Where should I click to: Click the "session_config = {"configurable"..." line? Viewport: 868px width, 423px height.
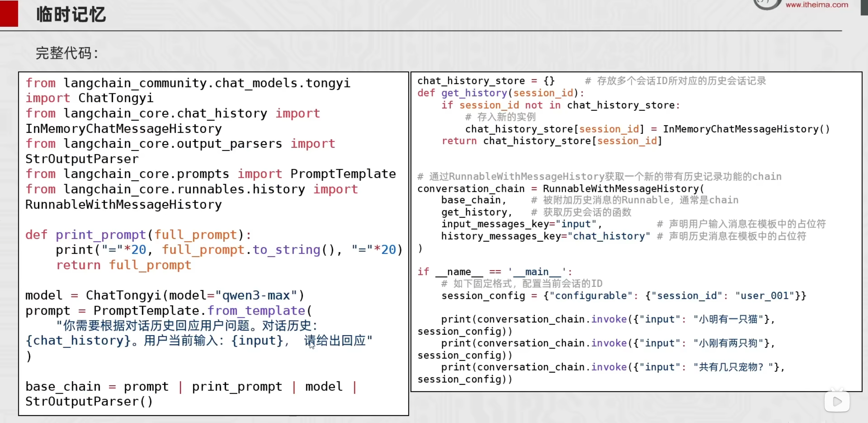pyautogui.click(x=624, y=296)
